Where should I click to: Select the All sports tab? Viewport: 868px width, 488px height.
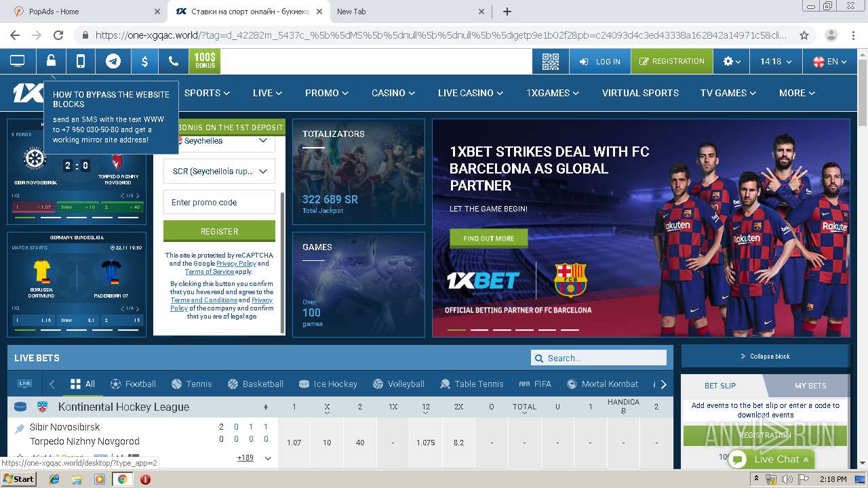83,384
